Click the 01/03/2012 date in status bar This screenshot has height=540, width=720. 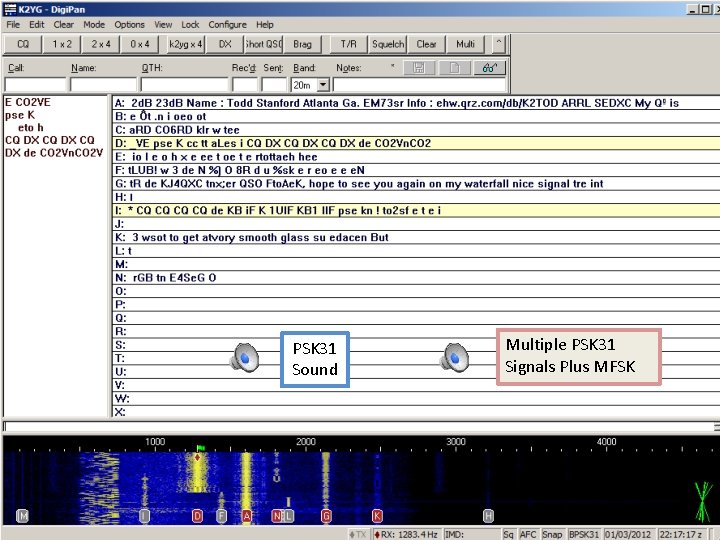(628, 534)
